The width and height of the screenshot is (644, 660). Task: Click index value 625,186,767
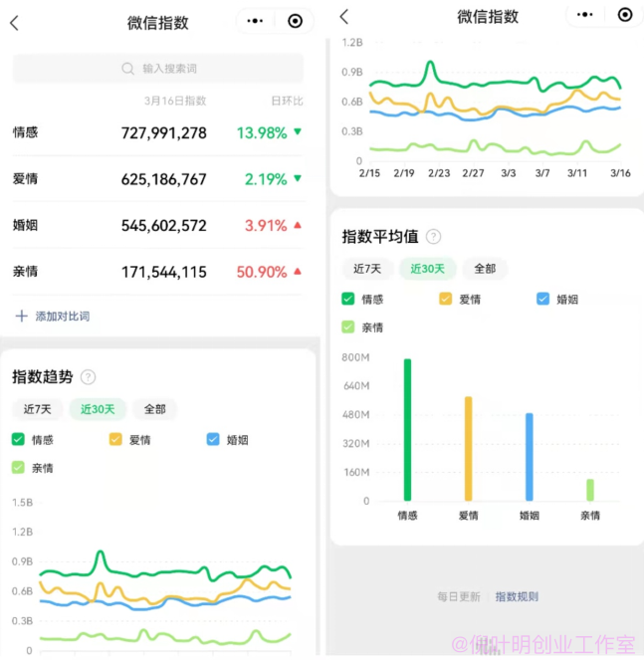163,179
